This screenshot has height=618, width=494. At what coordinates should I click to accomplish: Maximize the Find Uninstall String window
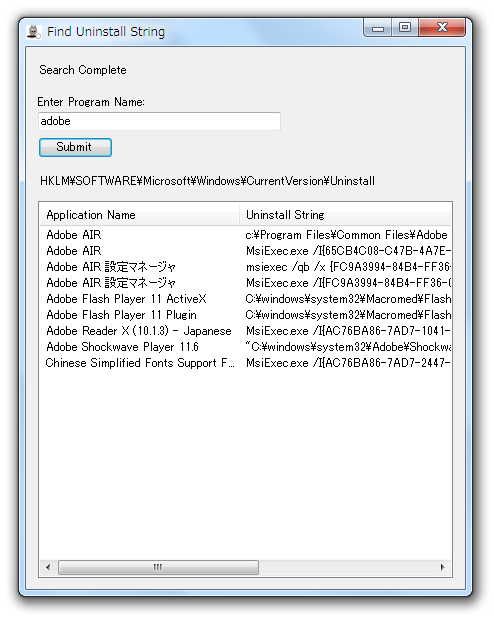tap(405, 28)
